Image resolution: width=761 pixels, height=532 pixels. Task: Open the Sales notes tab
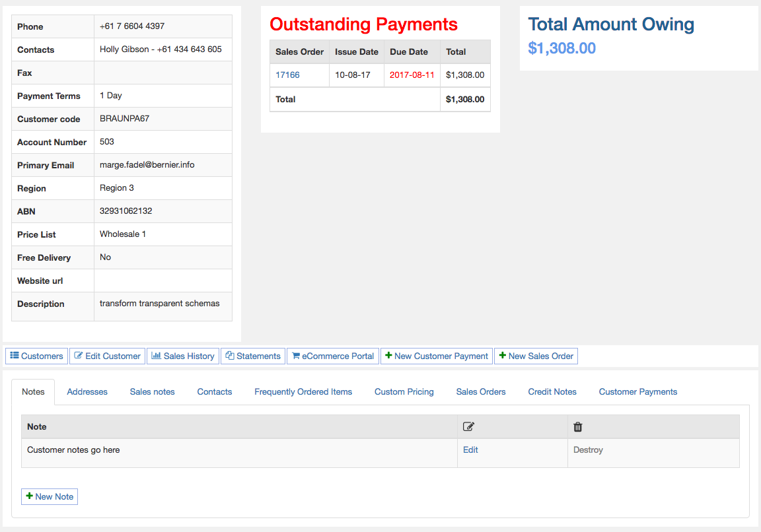pyautogui.click(x=152, y=391)
